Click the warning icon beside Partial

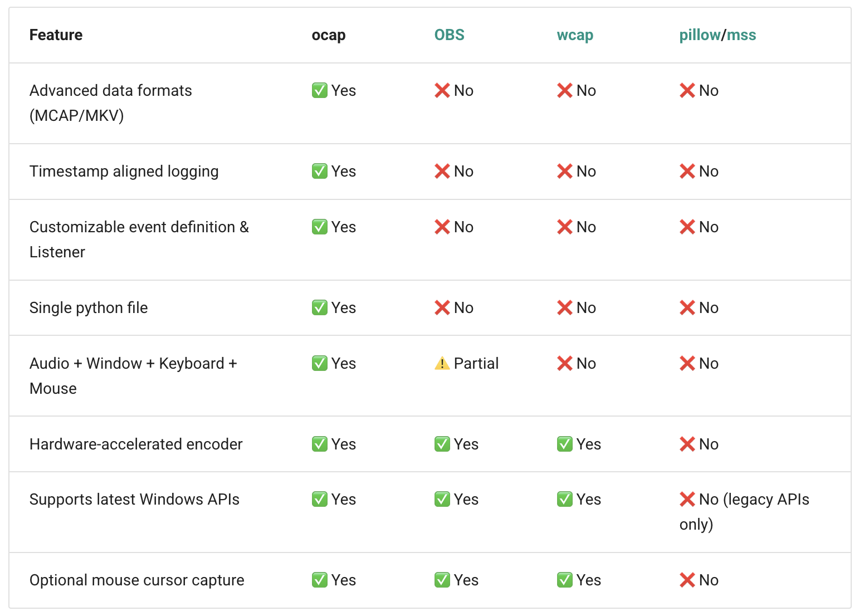[x=442, y=364]
